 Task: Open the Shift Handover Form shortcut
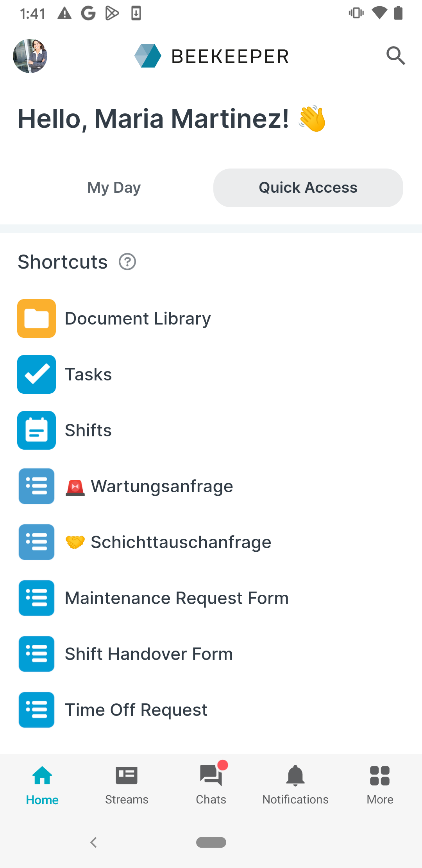[148, 654]
